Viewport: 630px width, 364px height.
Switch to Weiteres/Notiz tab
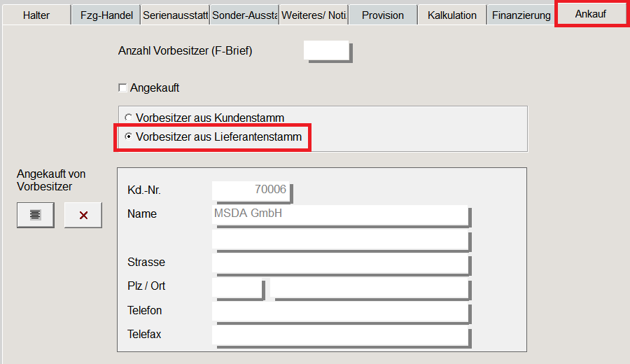tap(314, 15)
